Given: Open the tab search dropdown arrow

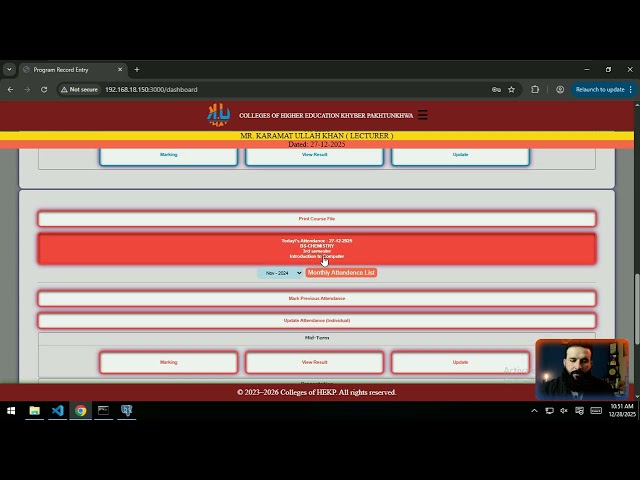Looking at the screenshot, I should click(9, 70).
